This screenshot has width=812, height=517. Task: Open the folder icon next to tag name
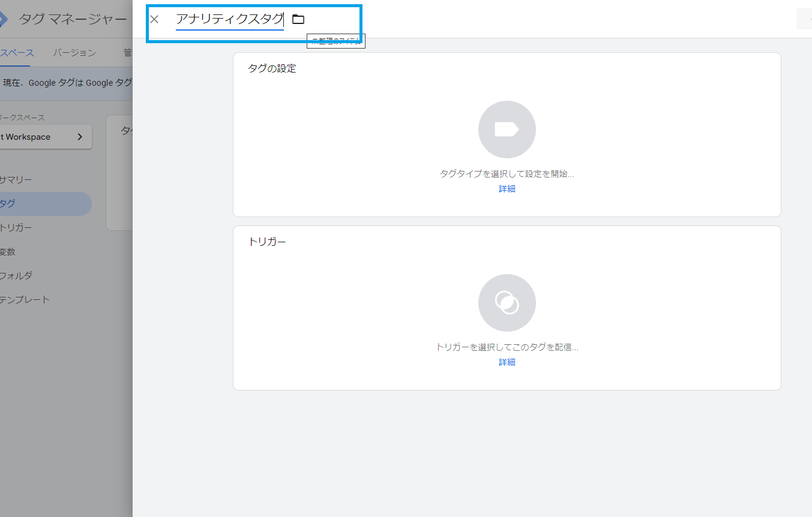point(298,19)
